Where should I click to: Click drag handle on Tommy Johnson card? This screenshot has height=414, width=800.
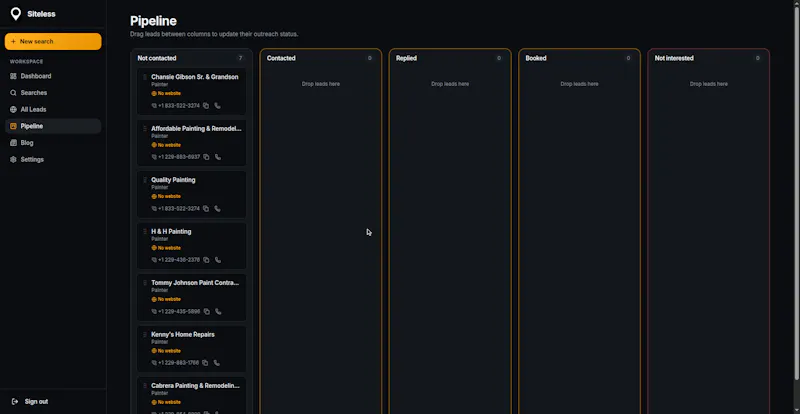coord(145,283)
